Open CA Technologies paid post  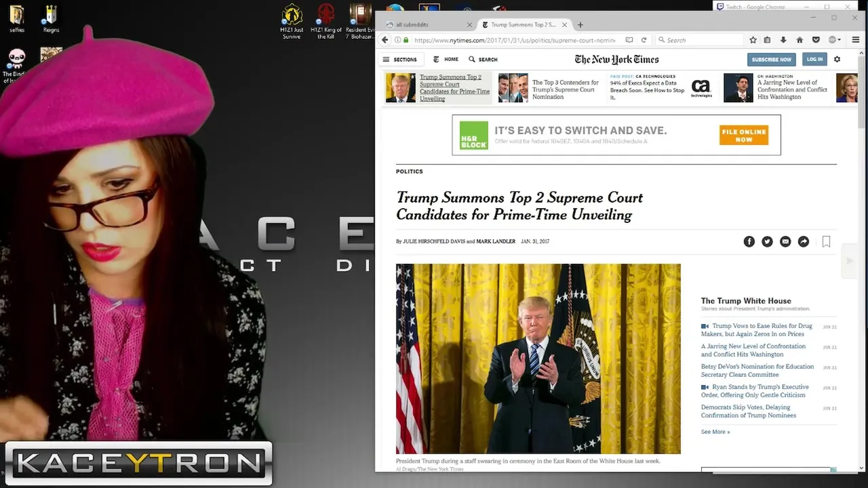[x=661, y=88]
